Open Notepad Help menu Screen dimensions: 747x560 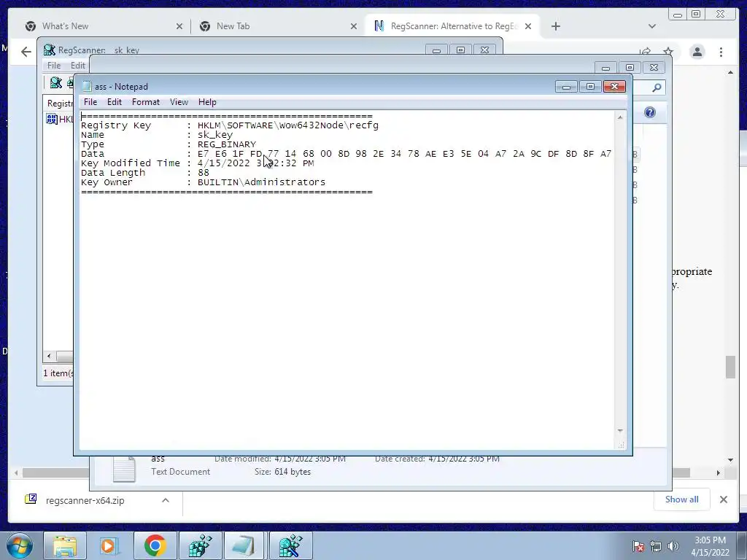point(207,102)
